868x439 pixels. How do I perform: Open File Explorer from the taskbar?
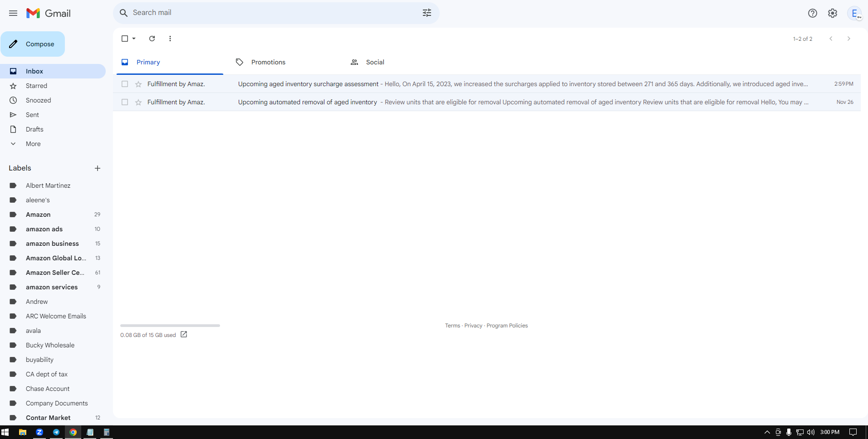pos(22,432)
